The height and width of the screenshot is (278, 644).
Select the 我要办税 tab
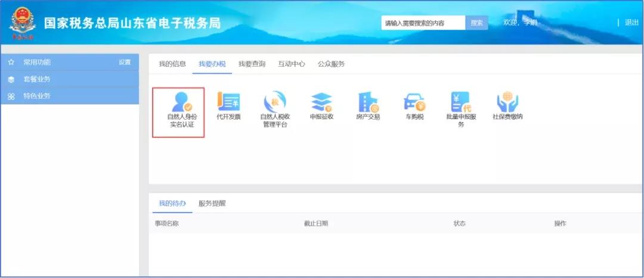point(212,64)
